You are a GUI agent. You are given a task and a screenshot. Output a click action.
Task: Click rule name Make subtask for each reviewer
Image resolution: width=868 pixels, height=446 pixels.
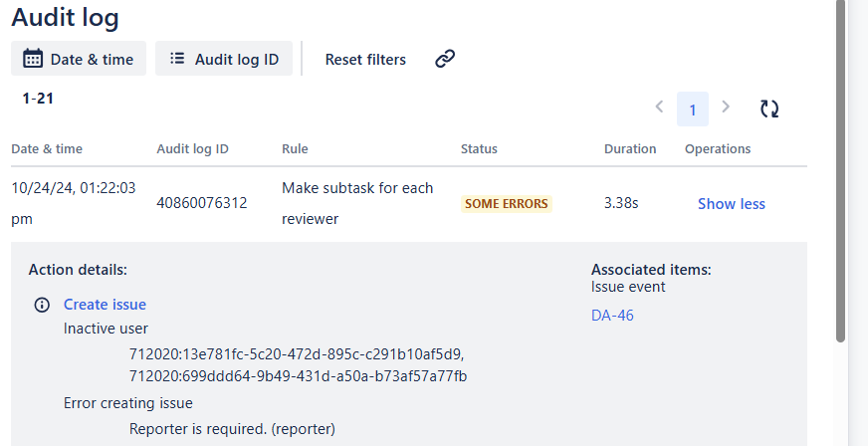[357, 204]
